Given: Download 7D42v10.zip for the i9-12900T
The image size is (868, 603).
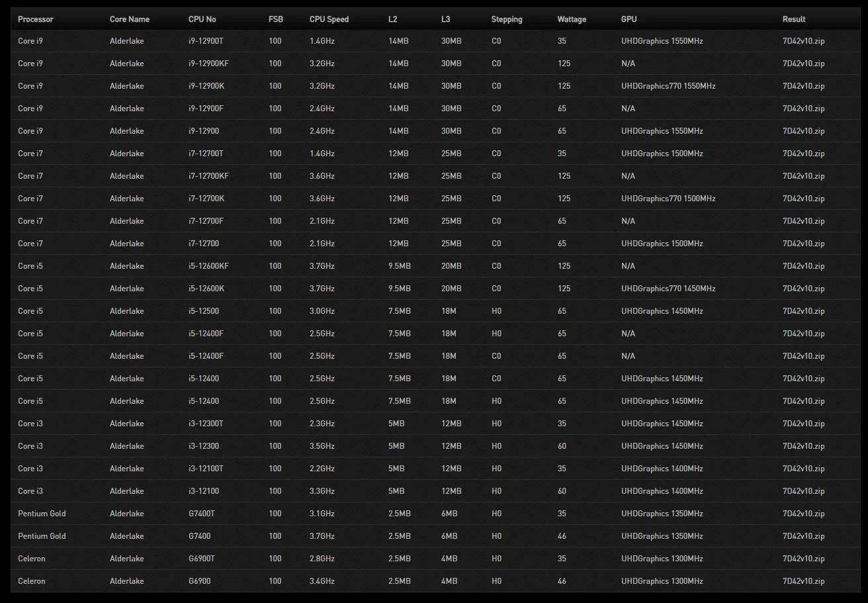Looking at the screenshot, I should click(804, 41).
